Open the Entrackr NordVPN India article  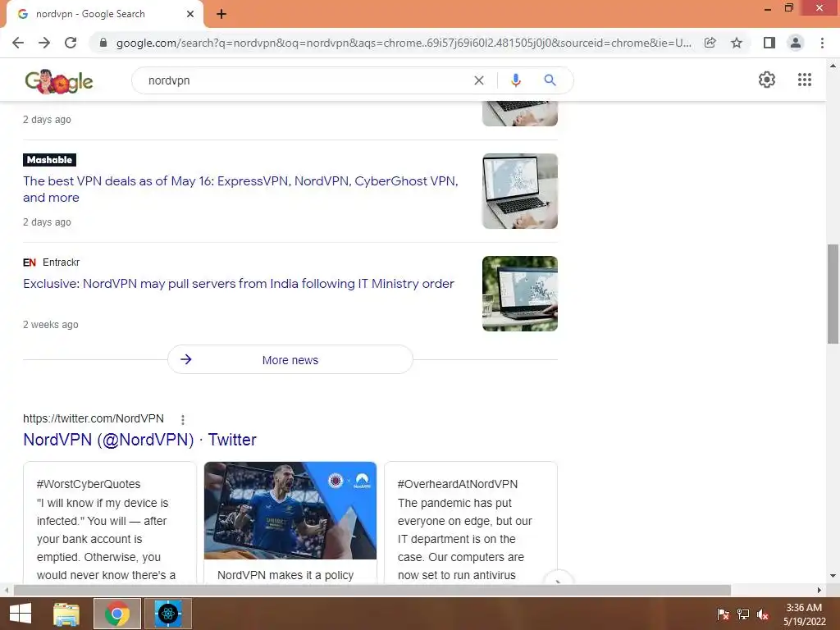point(239,283)
